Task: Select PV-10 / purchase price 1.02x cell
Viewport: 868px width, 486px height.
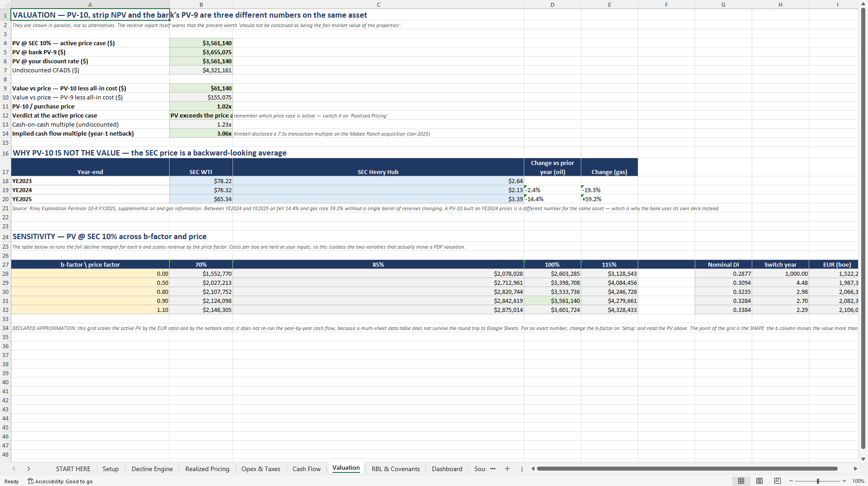Action: (x=201, y=106)
